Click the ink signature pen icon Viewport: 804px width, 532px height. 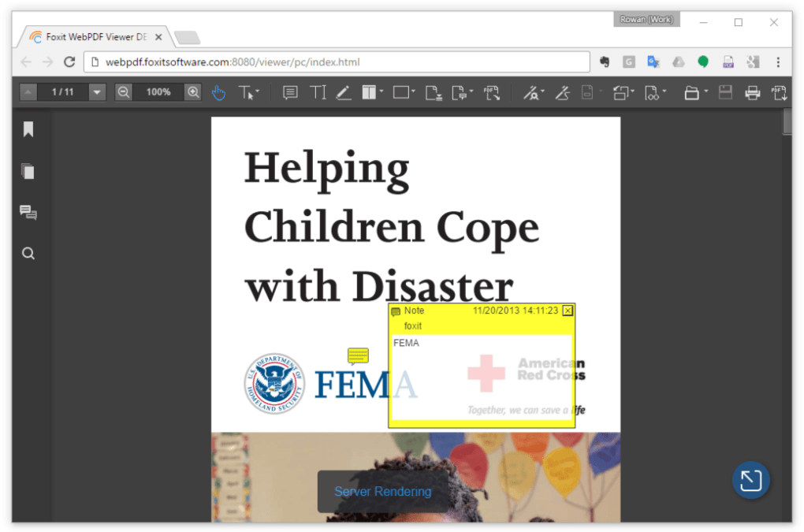562,93
